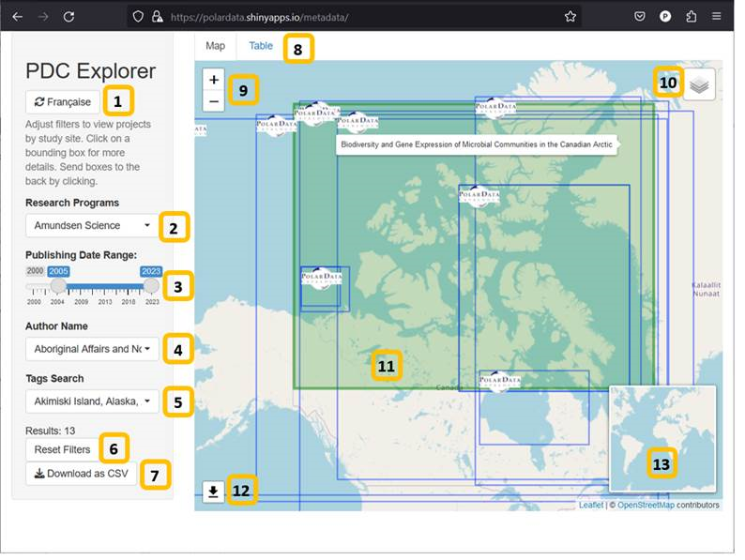This screenshot has height=560, width=745.
Task: Open the Author Name dropdown
Action: (92, 349)
